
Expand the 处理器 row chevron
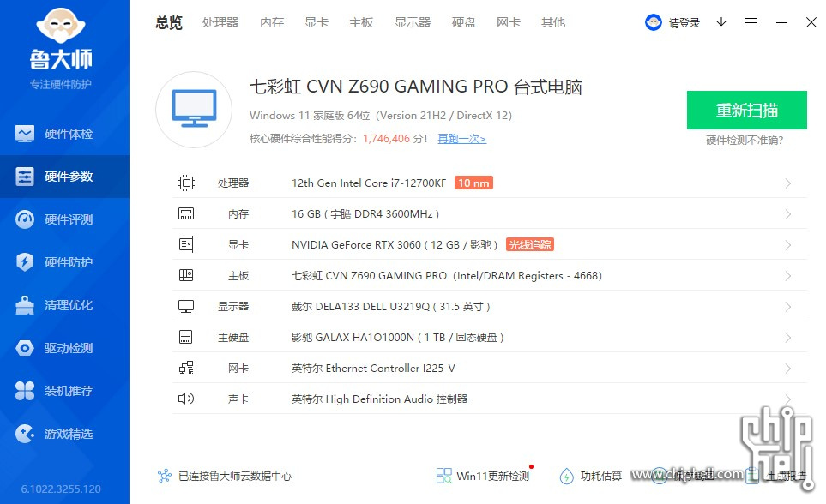788,183
